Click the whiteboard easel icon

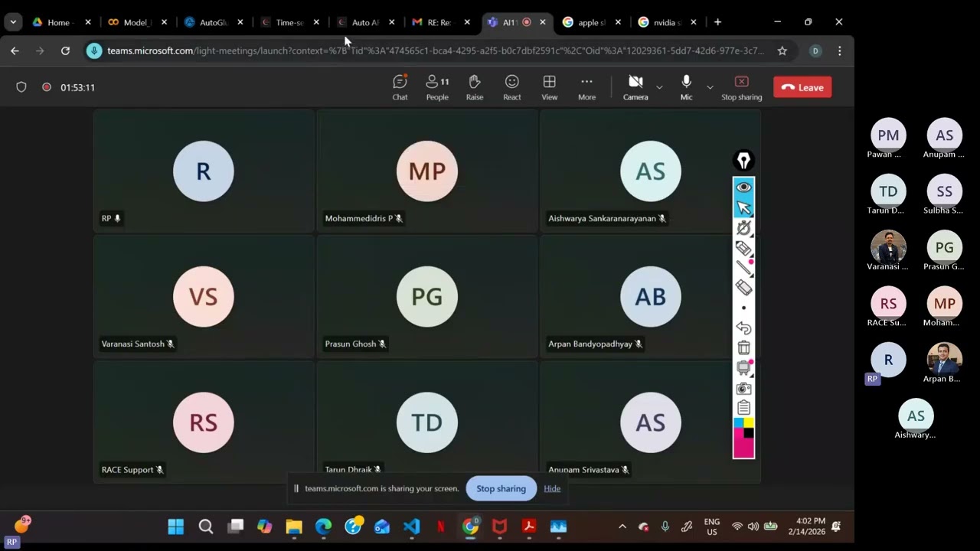coord(743,367)
